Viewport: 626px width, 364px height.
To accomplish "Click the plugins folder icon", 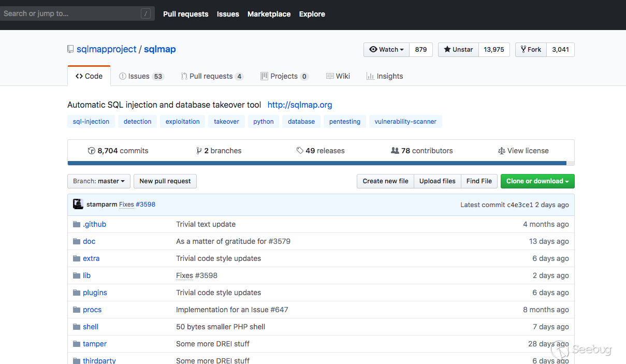I will point(77,293).
